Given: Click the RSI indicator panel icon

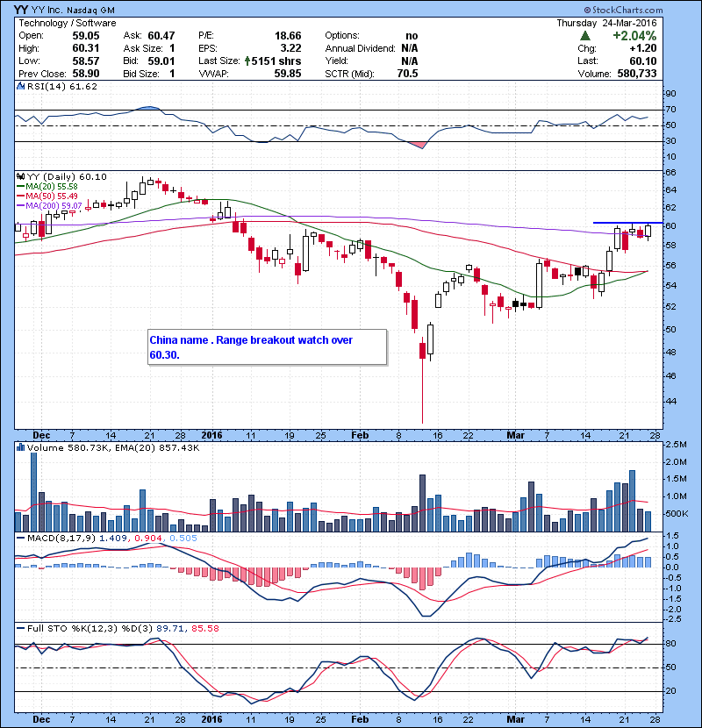Looking at the screenshot, I should pyautogui.click(x=20, y=86).
